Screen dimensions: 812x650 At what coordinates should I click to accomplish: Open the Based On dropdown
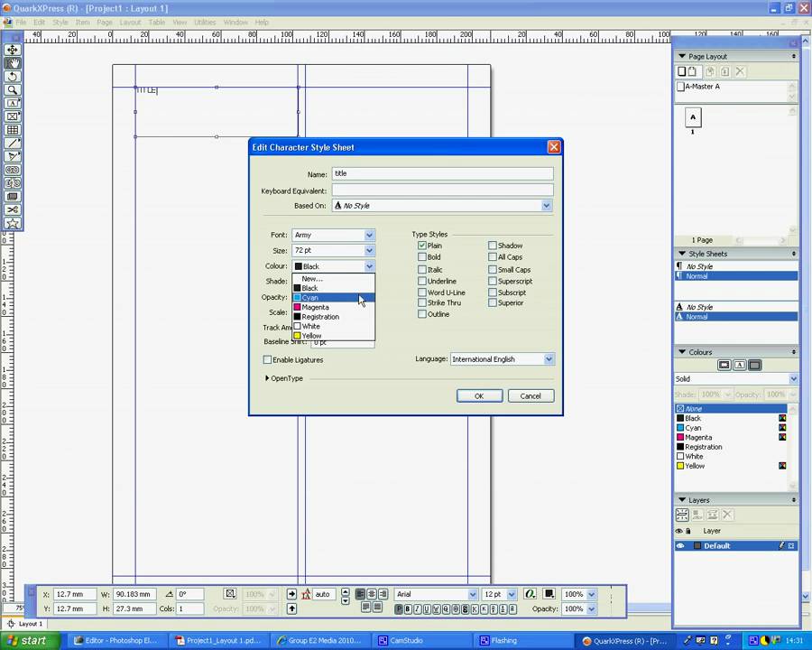547,206
